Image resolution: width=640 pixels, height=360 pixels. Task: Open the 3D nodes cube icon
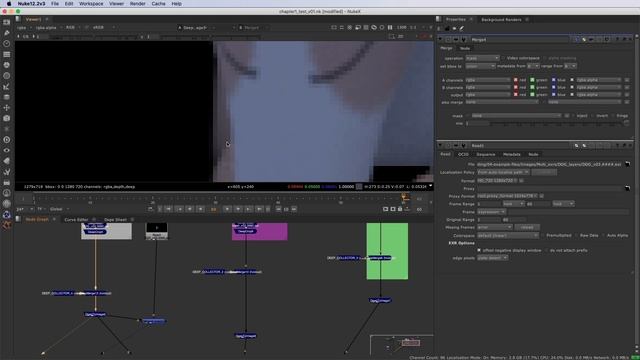(x=7, y=118)
